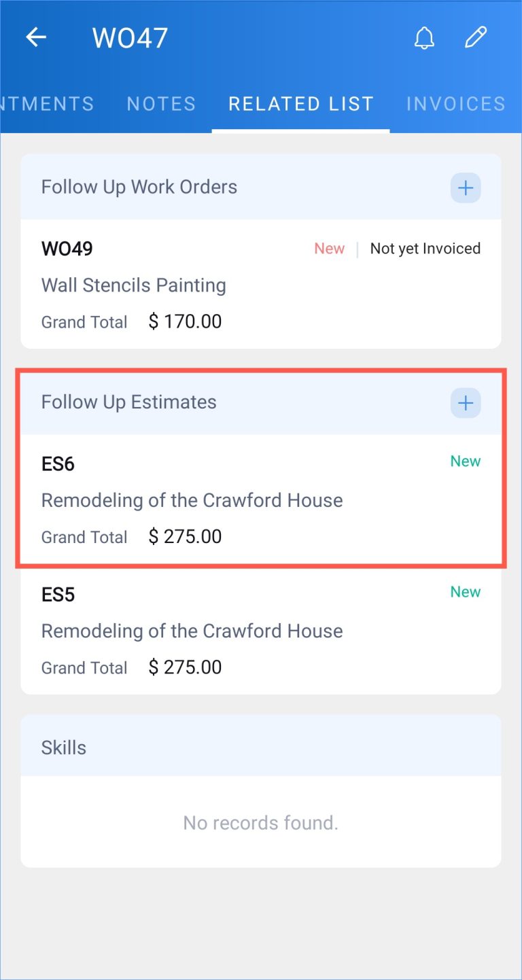Tap the New status label on WO49

[329, 248]
